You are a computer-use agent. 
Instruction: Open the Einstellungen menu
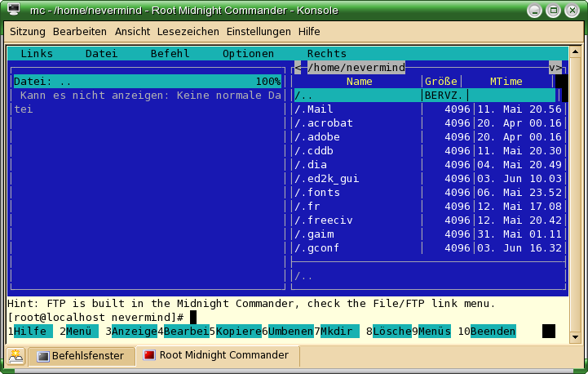click(259, 32)
